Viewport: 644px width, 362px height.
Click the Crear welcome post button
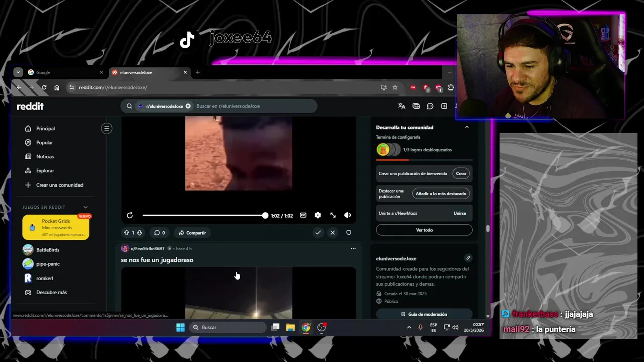coord(461,173)
